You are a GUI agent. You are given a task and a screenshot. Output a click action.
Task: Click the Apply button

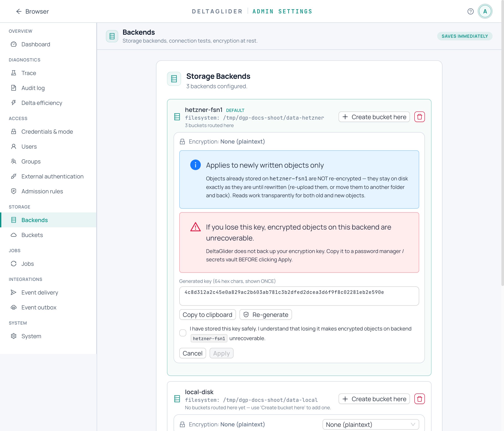coord(221,353)
